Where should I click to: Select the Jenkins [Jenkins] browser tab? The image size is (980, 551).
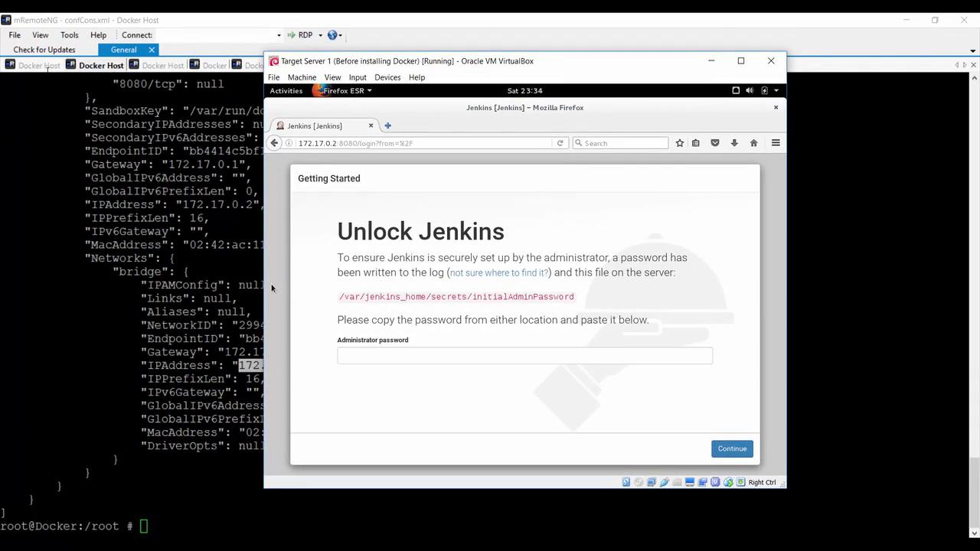(325, 126)
